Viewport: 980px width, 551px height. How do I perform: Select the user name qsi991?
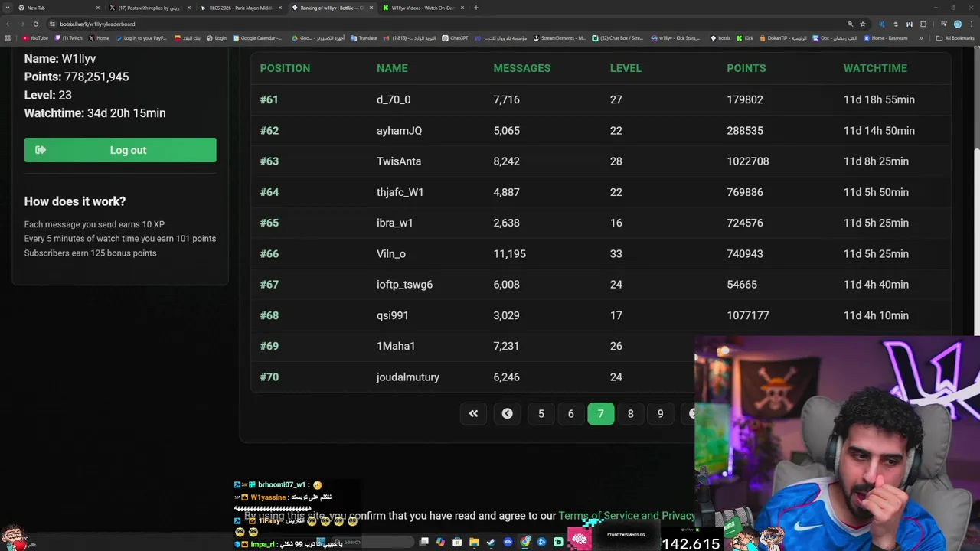click(x=392, y=315)
